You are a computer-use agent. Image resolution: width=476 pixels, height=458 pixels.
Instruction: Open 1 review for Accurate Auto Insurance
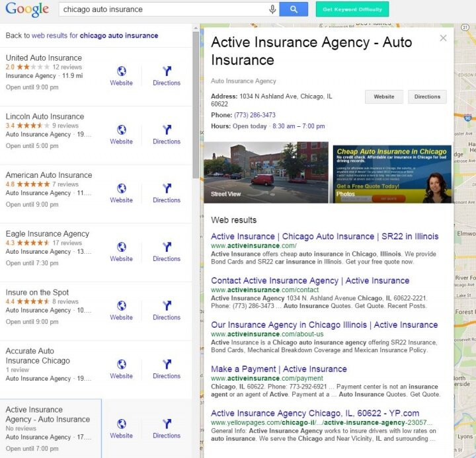click(18, 369)
